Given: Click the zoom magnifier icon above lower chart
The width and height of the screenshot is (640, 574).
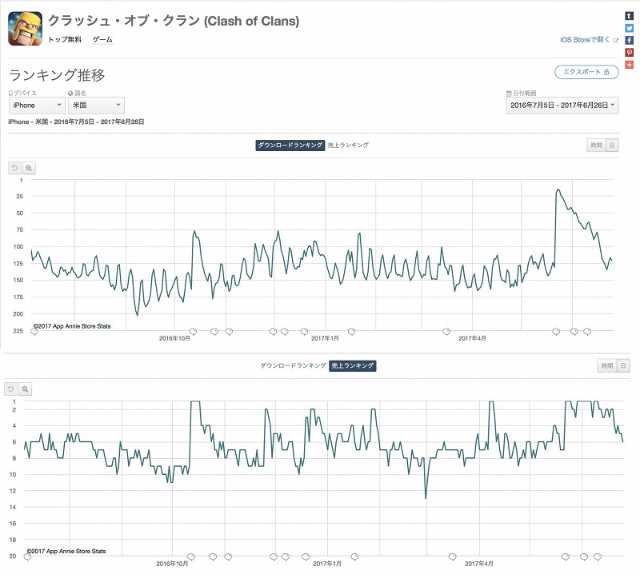Looking at the screenshot, I should pyautogui.click(x=26, y=388).
